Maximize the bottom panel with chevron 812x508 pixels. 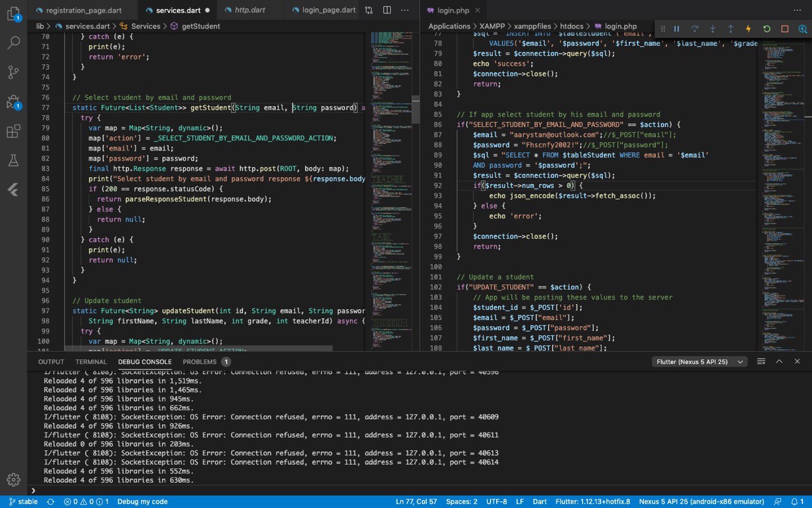click(779, 361)
